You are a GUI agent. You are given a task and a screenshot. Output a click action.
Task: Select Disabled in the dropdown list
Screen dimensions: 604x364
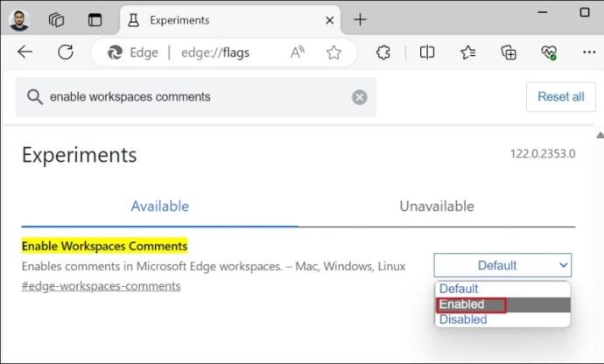point(502,319)
